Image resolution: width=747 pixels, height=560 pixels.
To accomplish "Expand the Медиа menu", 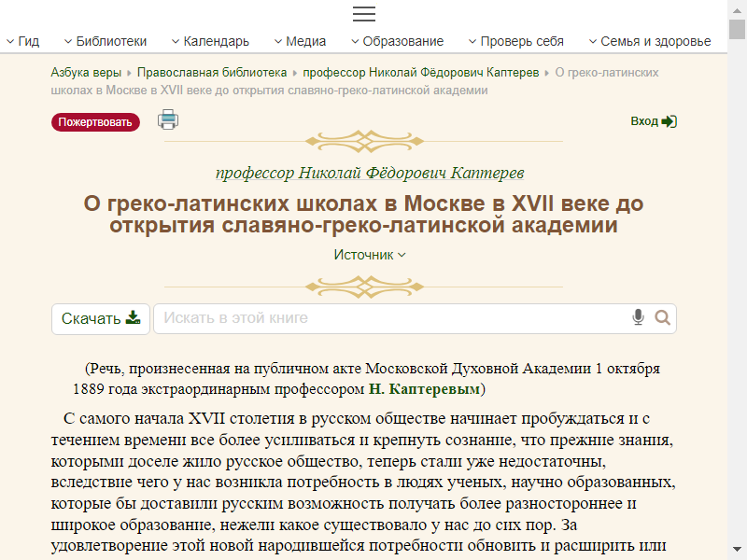I will (x=300, y=41).
